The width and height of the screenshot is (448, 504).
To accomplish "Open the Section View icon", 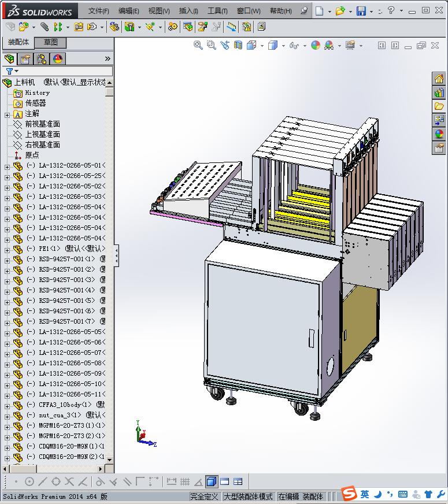I will click(x=238, y=45).
